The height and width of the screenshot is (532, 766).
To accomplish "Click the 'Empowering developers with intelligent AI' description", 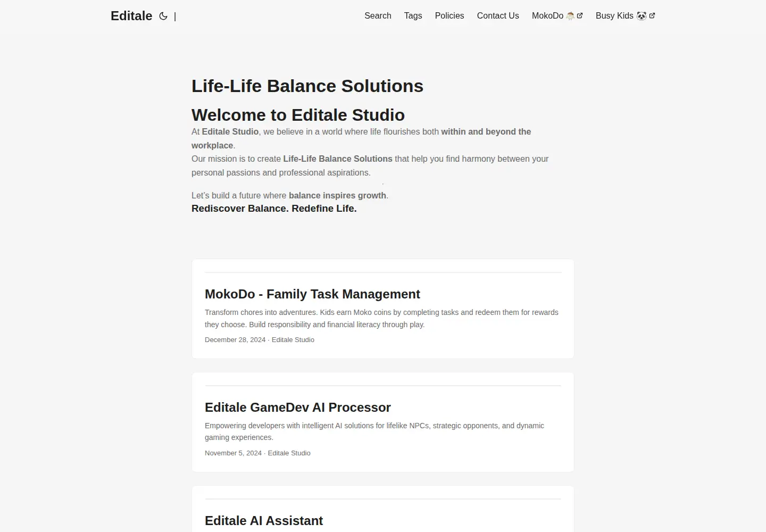I will pyautogui.click(x=374, y=431).
